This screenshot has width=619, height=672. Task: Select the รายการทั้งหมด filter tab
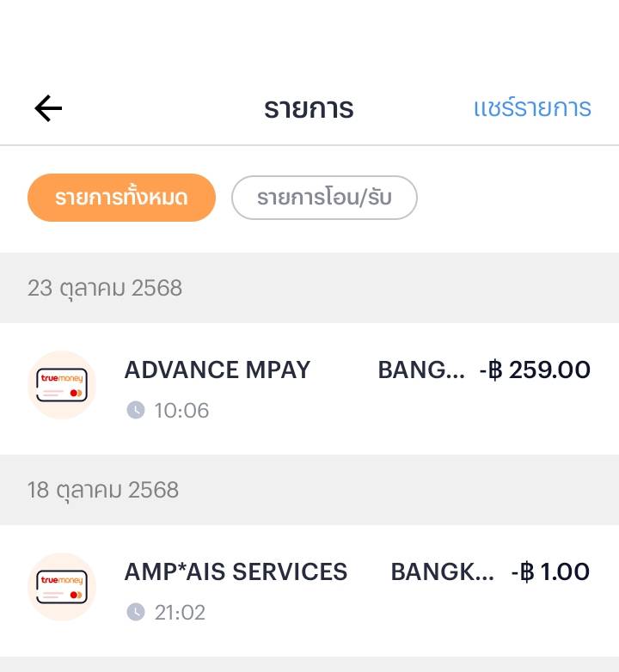point(121,198)
